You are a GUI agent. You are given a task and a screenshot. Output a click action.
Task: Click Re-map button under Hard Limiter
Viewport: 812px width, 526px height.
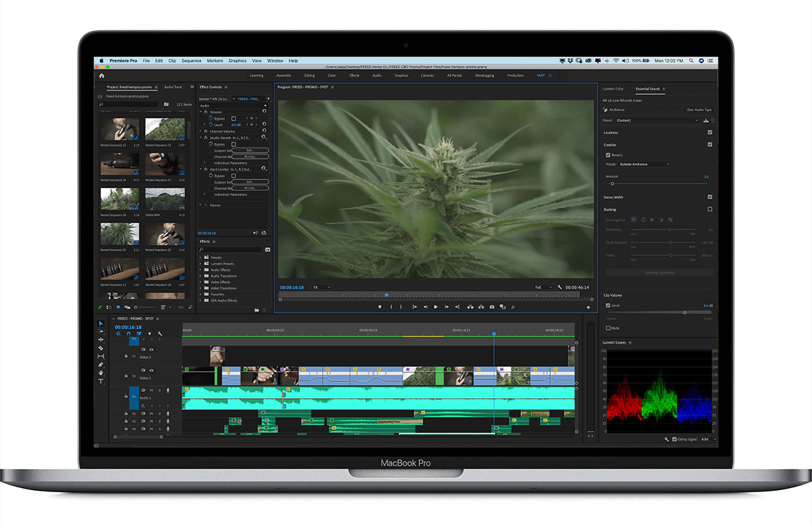coord(250,188)
